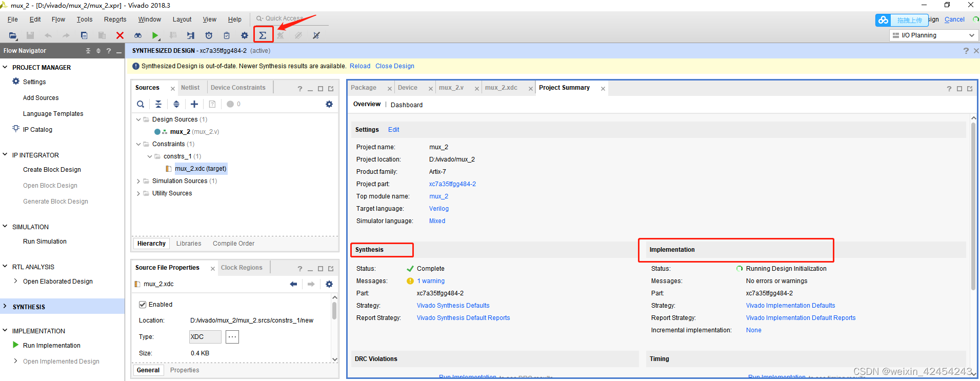
Task: Switch to Device Constraints tab
Action: click(x=238, y=88)
